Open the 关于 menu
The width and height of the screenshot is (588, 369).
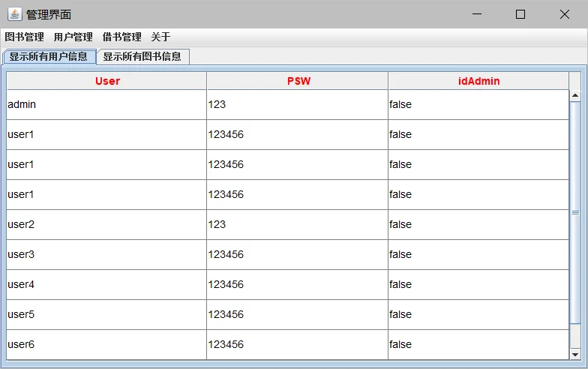click(x=160, y=37)
